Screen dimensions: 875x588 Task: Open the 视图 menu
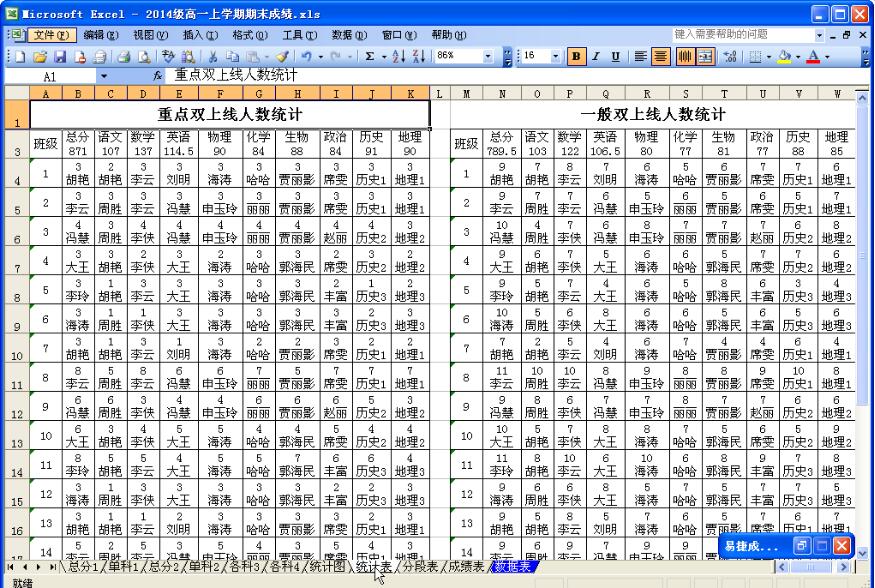click(151, 35)
